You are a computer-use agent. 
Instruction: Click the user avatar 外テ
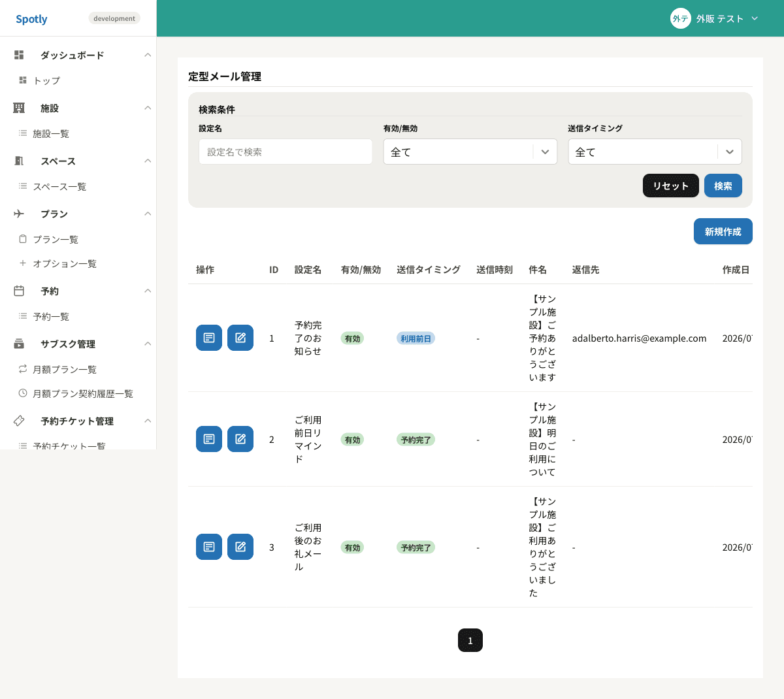681,18
